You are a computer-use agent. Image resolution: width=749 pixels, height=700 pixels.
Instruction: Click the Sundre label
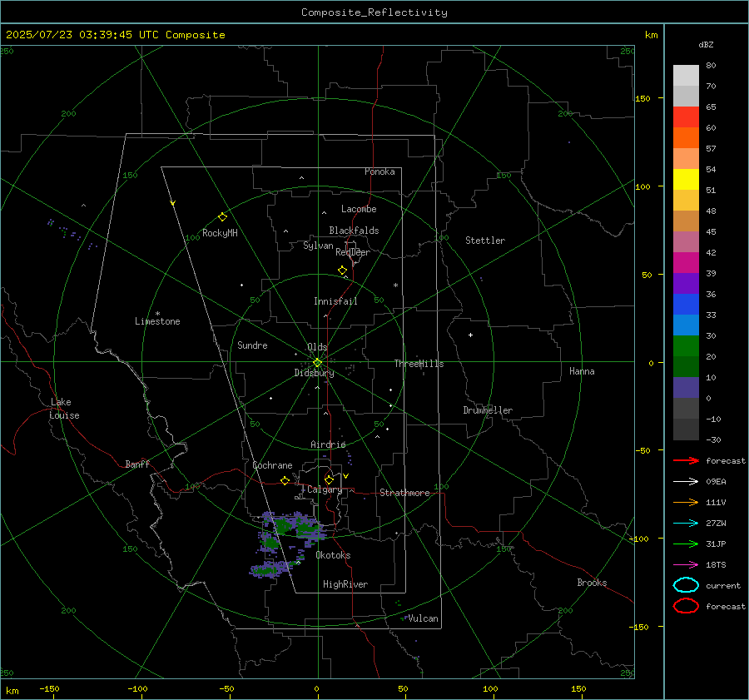(x=252, y=345)
